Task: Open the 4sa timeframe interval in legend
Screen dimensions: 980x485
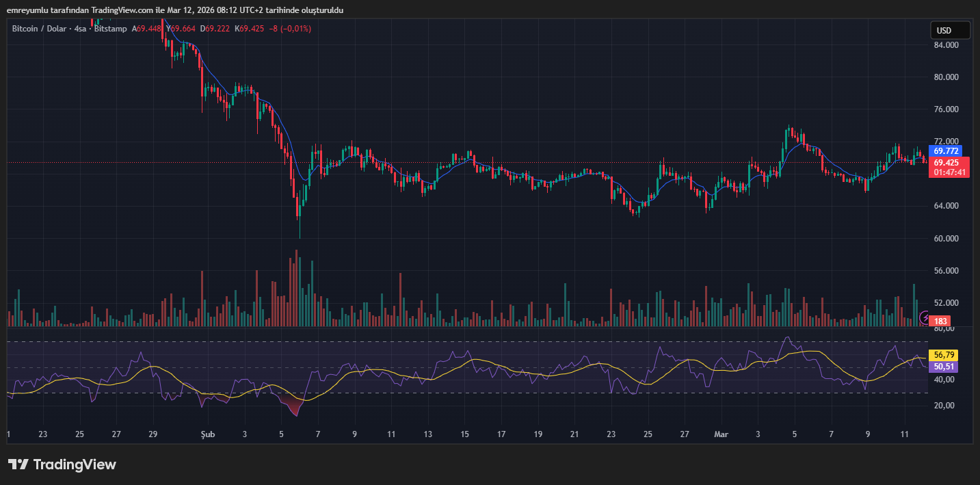Action: point(81,29)
